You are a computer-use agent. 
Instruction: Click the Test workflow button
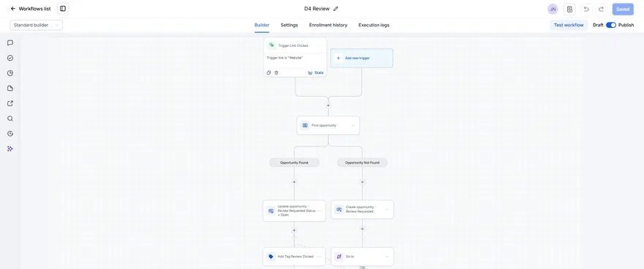[569, 25]
